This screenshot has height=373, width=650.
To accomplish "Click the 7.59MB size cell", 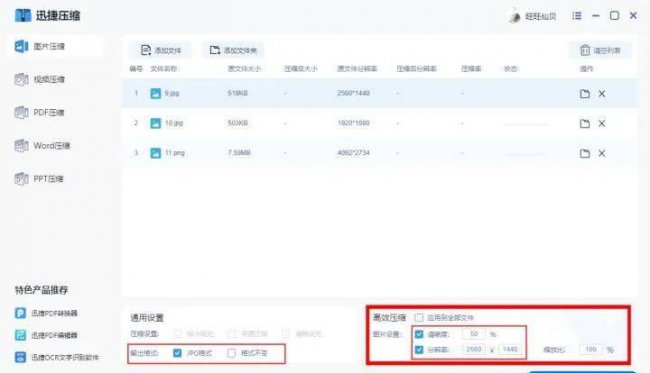I will [x=239, y=153].
